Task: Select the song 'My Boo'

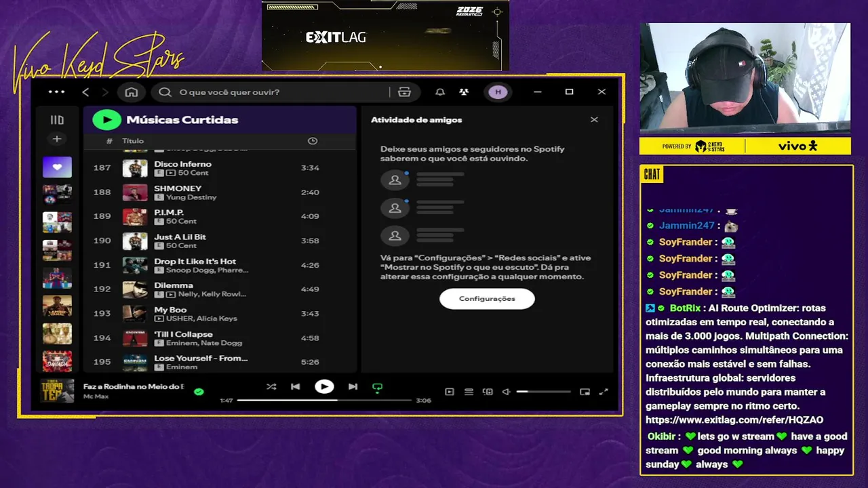Action: pyautogui.click(x=170, y=310)
